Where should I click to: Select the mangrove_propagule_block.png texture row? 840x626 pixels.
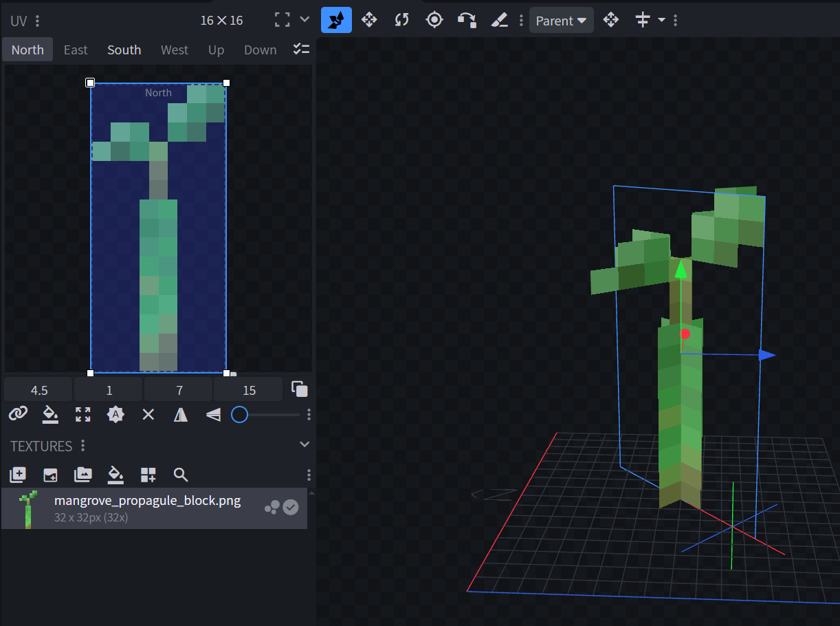[x=154, y=508]
